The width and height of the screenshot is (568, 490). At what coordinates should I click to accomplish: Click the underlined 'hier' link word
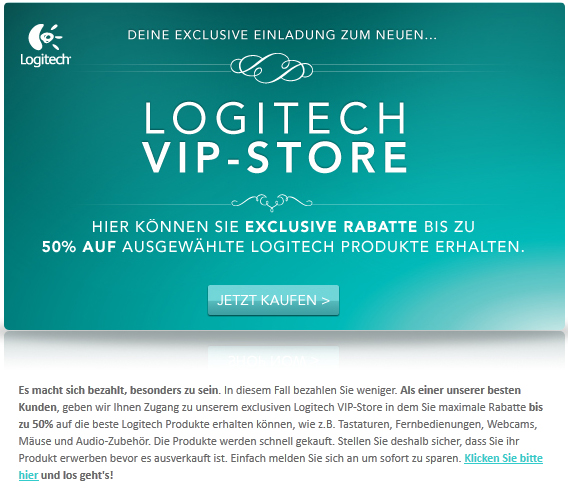tap(28, 475)
